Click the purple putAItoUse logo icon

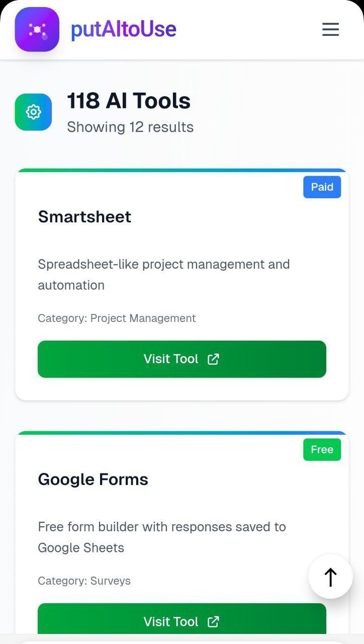[37, 29]
